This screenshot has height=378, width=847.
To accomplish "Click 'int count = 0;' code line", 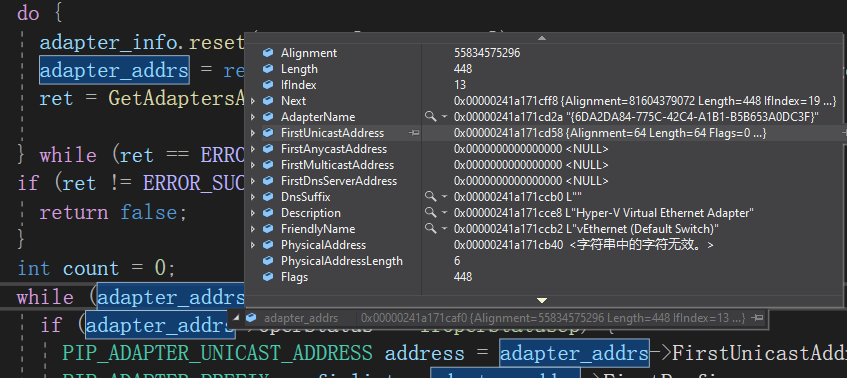I will coord(96,268).
